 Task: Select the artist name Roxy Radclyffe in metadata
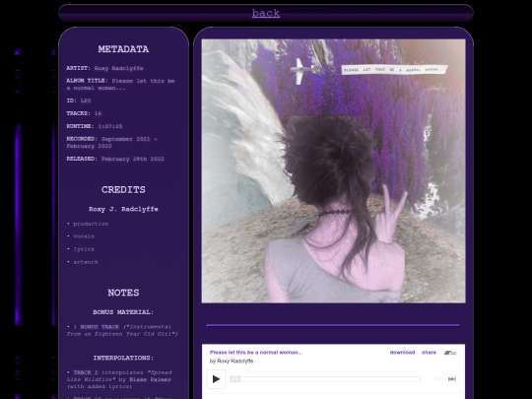tap(119, 68)
